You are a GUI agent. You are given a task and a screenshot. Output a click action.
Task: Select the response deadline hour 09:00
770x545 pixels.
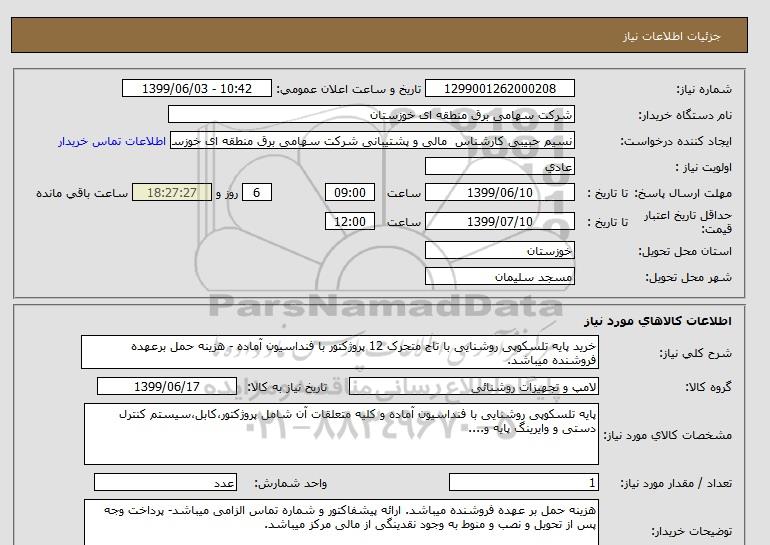point(353,192)
